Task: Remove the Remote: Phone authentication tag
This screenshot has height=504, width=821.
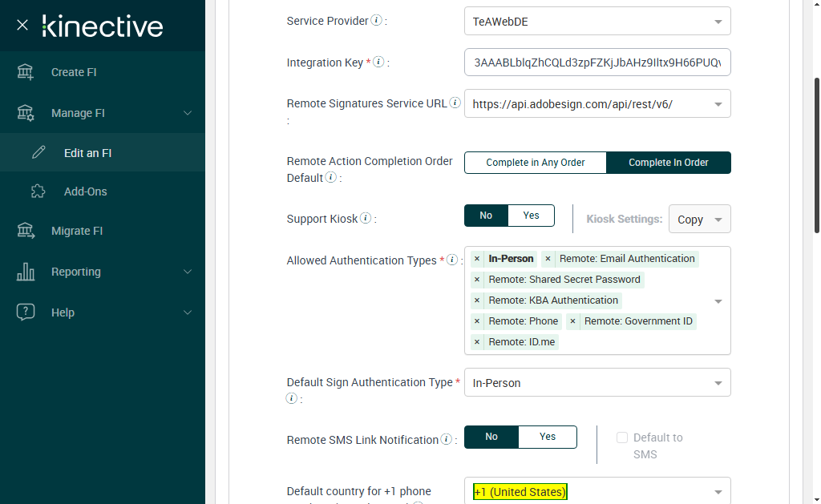Action: coord(477,321)
